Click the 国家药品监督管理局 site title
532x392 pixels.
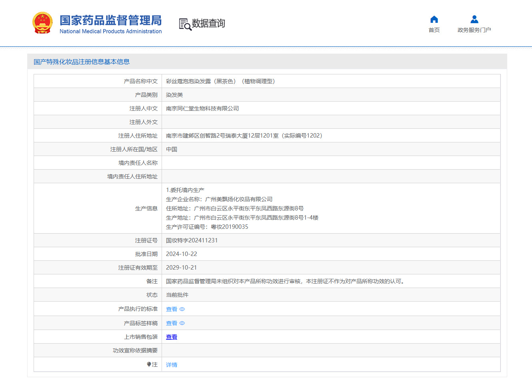(x=110, y=20)
